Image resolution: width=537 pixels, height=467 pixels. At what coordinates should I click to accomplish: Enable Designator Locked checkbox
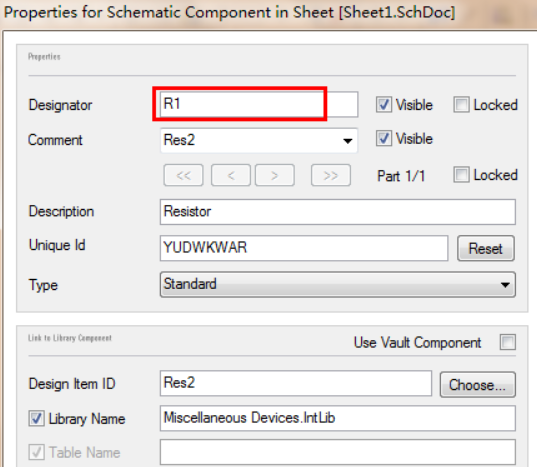[x=461, y=104]
